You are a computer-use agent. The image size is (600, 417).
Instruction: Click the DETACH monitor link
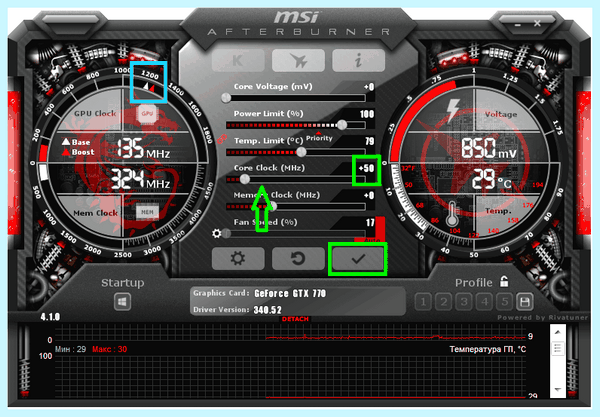tap(295, 319)
